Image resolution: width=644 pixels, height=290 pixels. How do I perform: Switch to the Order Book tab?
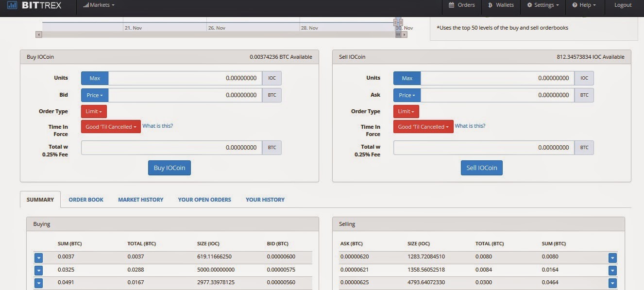[86, 200]
